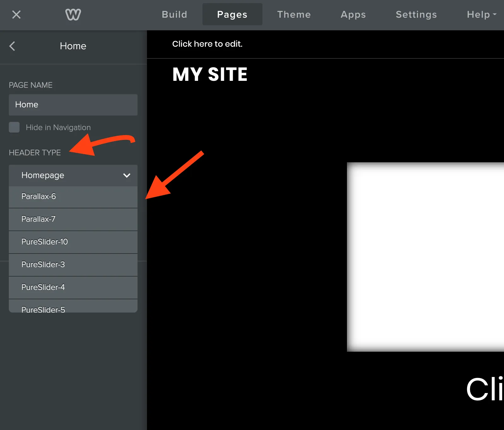Close the editor with the X icon

click(x=16, y=15)
